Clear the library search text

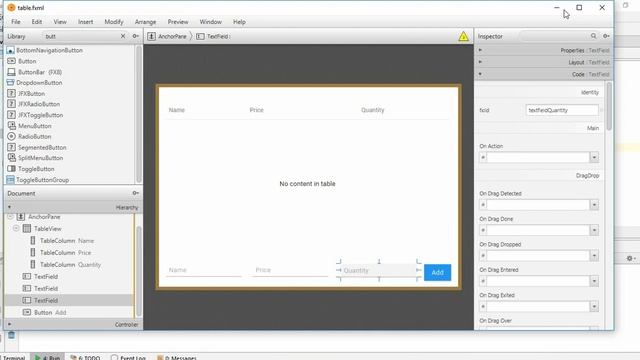coord(123,36)
